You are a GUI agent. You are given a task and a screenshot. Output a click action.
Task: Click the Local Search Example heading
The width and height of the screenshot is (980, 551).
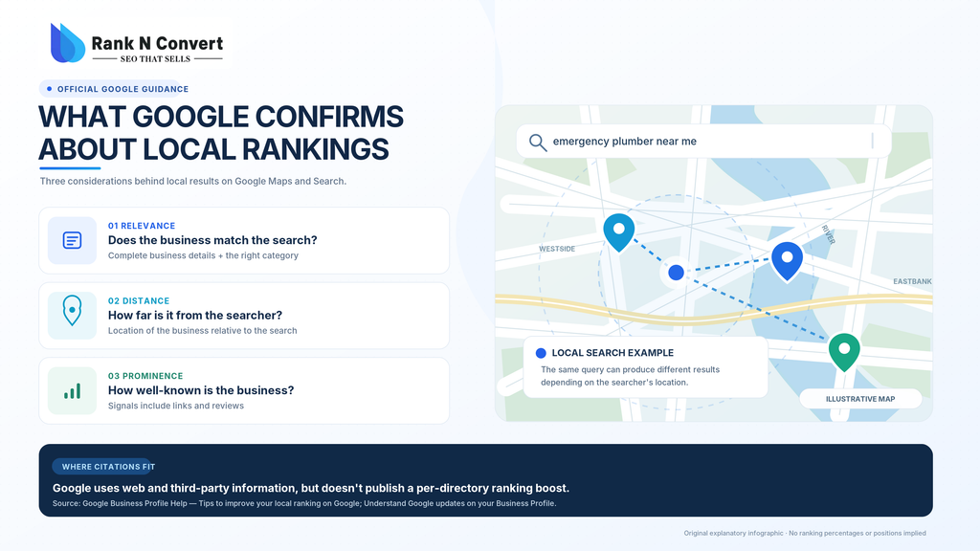click(x=612, y=353)
